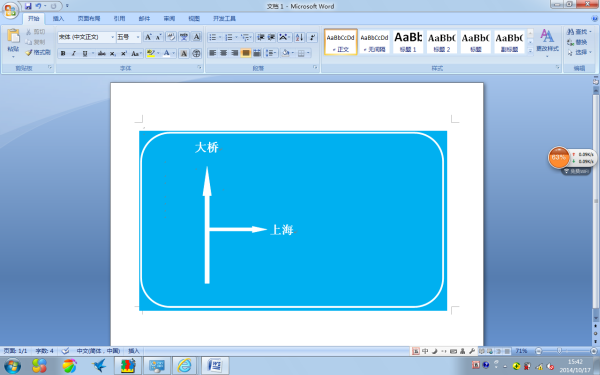Toggle show paragraph marks
Viewport: 600px width, 375px height.
tap(312, 37)
